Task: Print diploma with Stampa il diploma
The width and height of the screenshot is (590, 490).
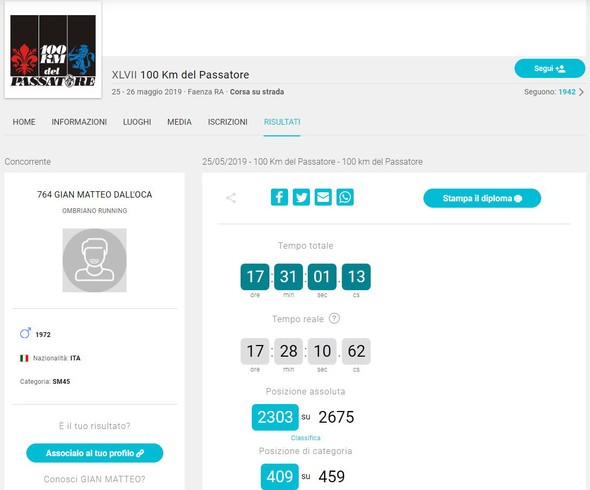Action: (x=482, y=198)
